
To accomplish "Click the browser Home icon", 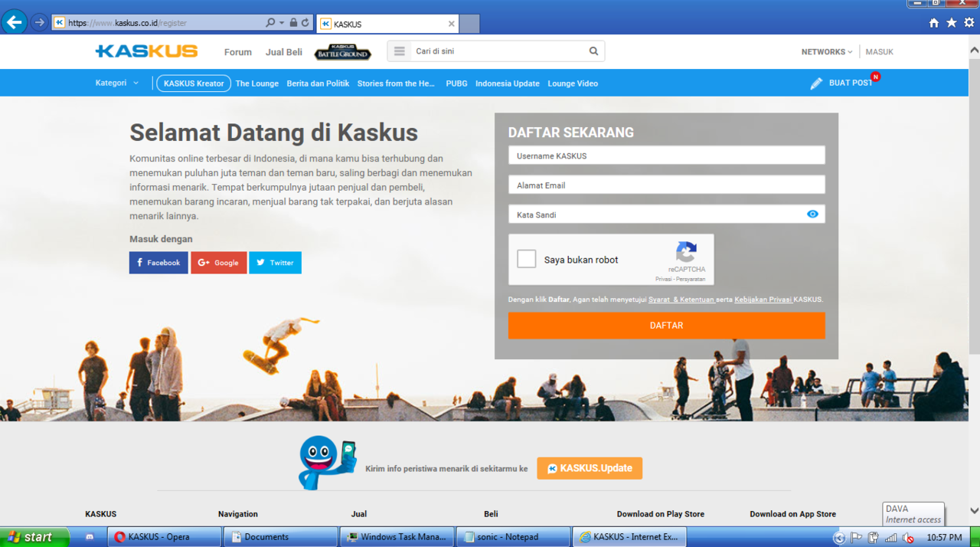I will point(933,23).
